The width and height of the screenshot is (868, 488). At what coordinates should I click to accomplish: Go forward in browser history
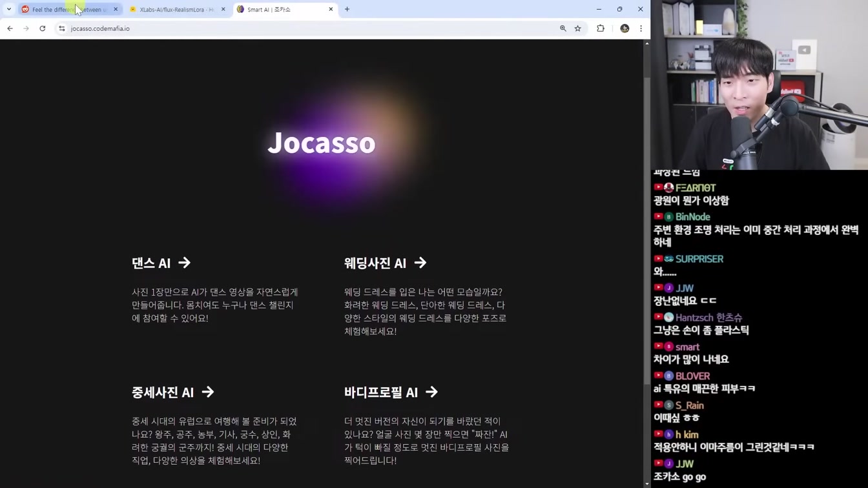26,28
